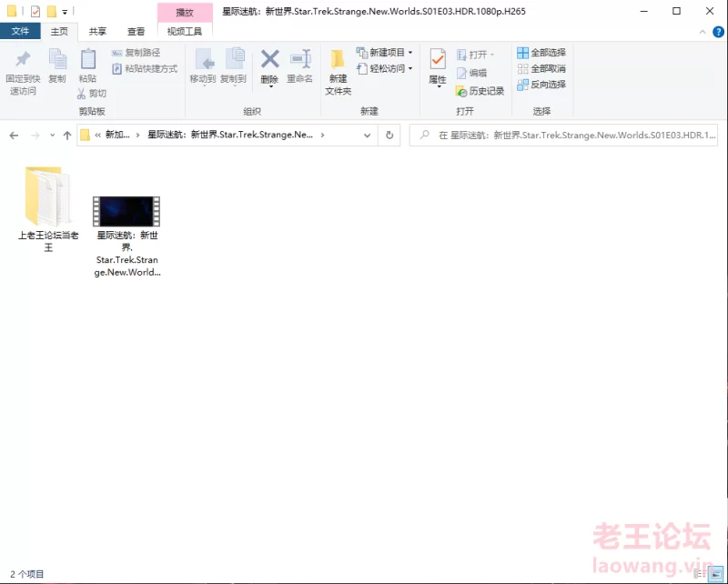Click 新加... breadcrumb in address bar
Viewport: 728px width, 584px height.
point(117,135)
